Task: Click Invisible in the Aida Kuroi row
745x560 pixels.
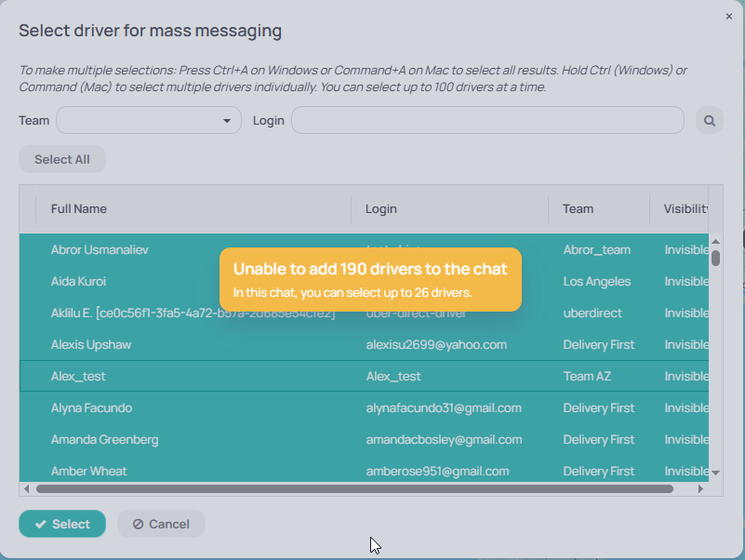Action: pos(686,282)
